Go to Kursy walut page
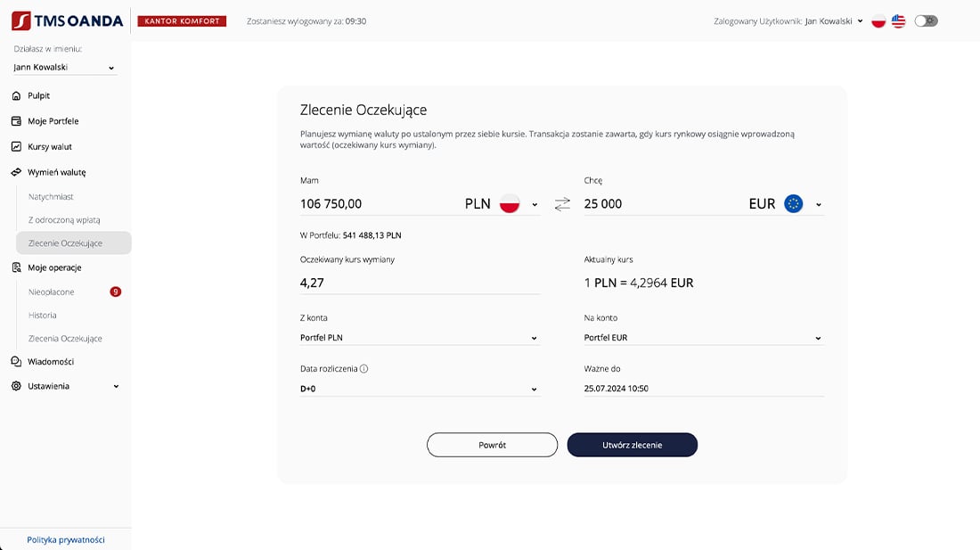This screenshot has height=550, width=980. (50, 147)
